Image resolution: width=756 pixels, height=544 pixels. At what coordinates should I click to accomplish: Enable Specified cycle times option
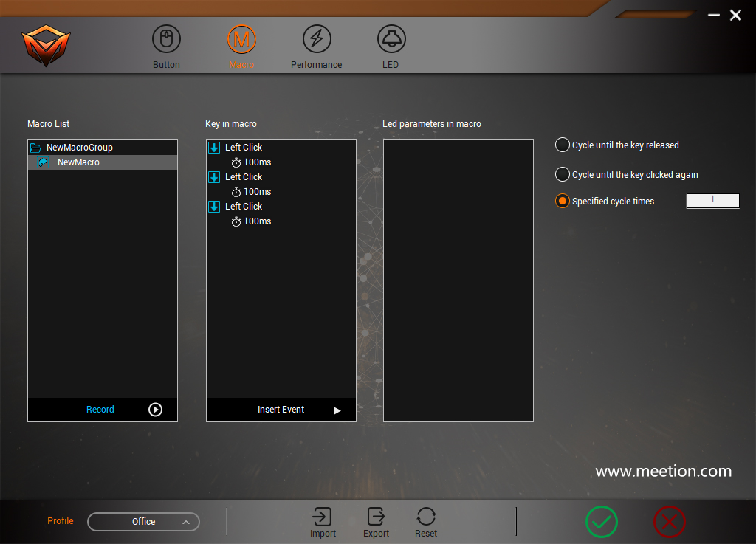click(x=562, y=201)
